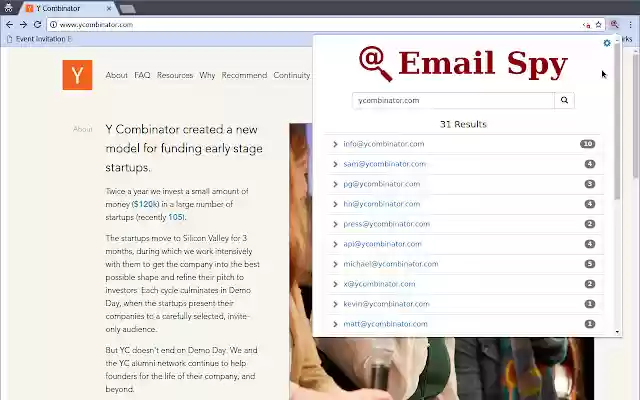Click the Email Spy logo title

[463, 64]
